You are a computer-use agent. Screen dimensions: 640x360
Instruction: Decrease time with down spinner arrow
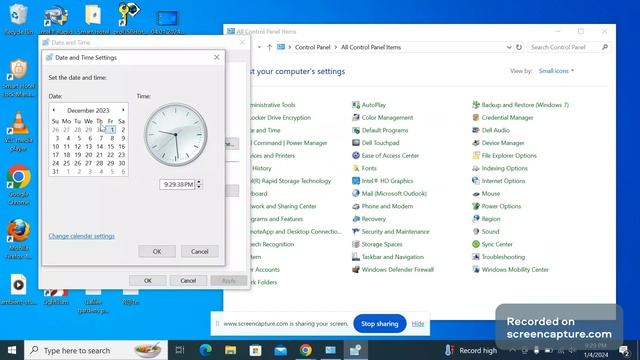tap(199, 187)
